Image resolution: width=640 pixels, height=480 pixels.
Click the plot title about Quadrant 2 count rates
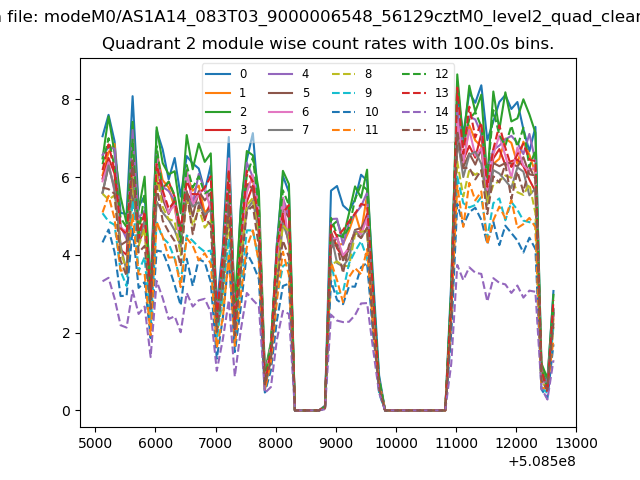point(328,44)
